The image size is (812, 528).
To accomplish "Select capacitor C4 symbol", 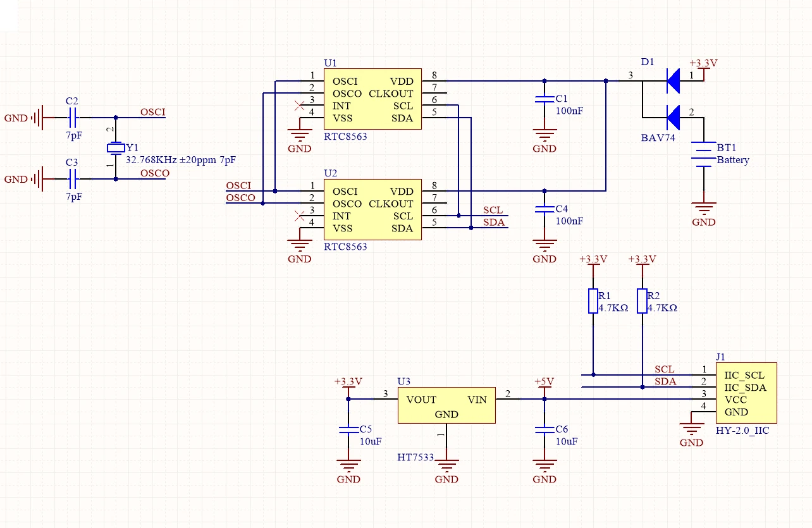I will 544,209.
